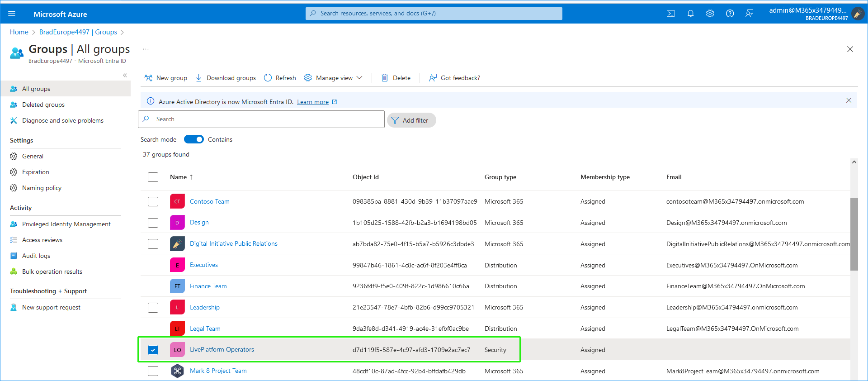Click the Leadership group L avatar
This screenshot has height=381, width=868.
[x=177, y=307]
